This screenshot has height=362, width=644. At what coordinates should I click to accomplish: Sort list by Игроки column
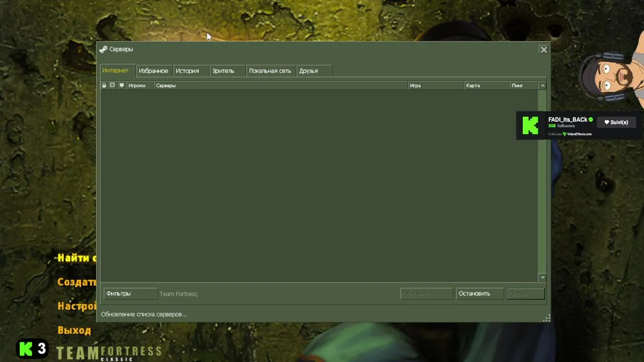click(x=140, y=85)
